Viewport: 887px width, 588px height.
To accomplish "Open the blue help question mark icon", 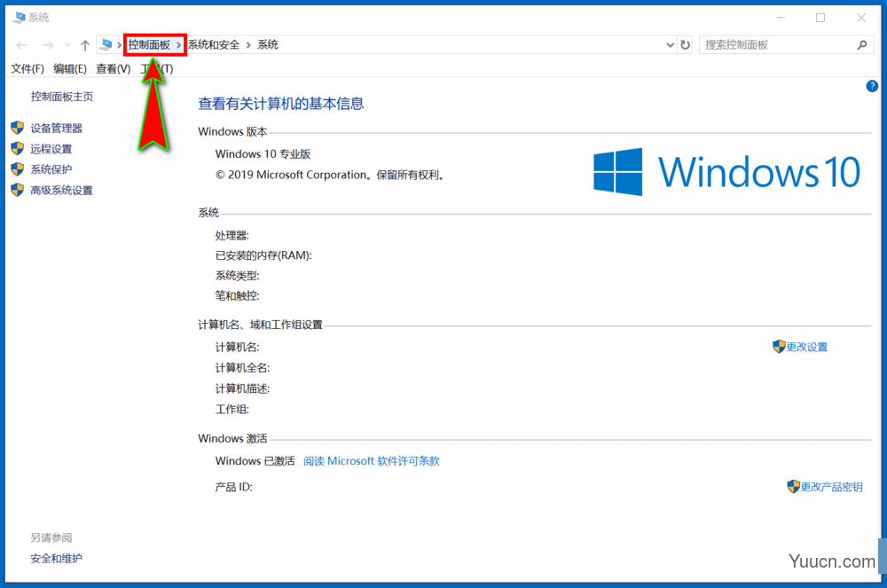I will [x=872, y=86].
